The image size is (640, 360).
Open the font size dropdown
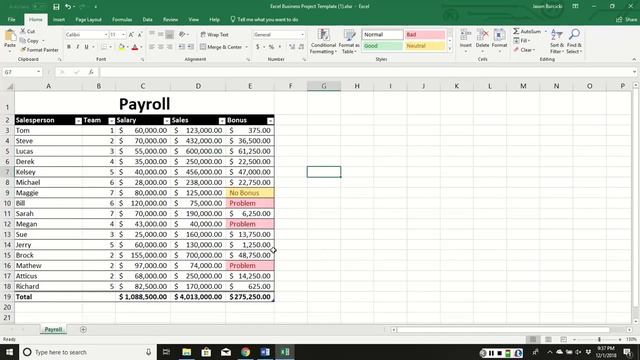(x=123, y=35)
